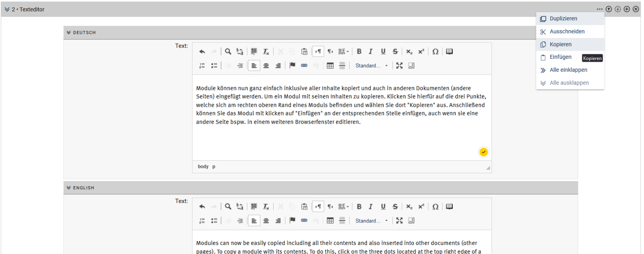Screen dimensions: 644x254
Task: Insert a link in the Deutsch editor
Action: (x=304, y=66)
